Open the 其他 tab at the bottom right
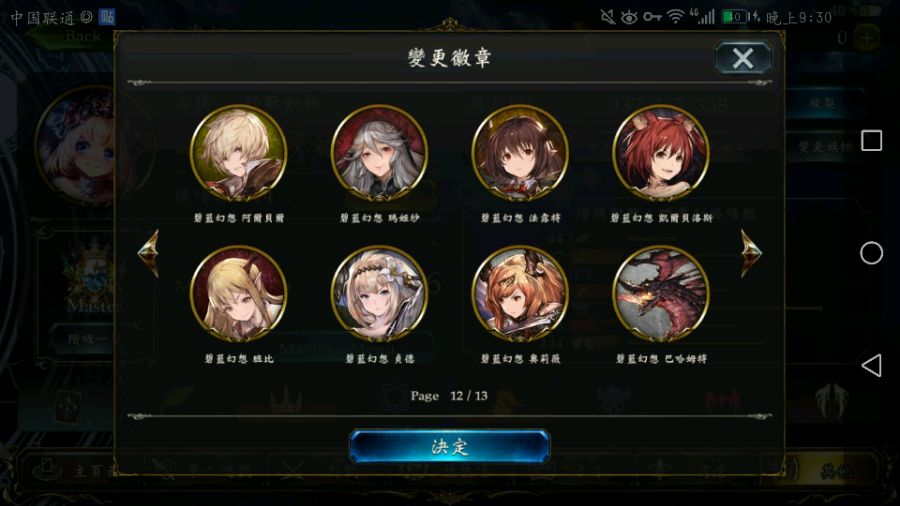The width and height of the screenshot is (900, 506). click(835, 472)
